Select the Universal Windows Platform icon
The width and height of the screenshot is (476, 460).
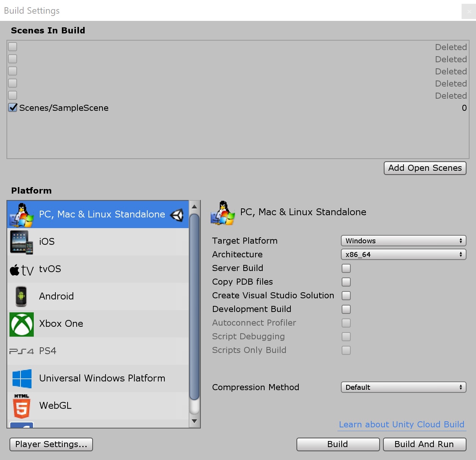[x=21, y=378]
